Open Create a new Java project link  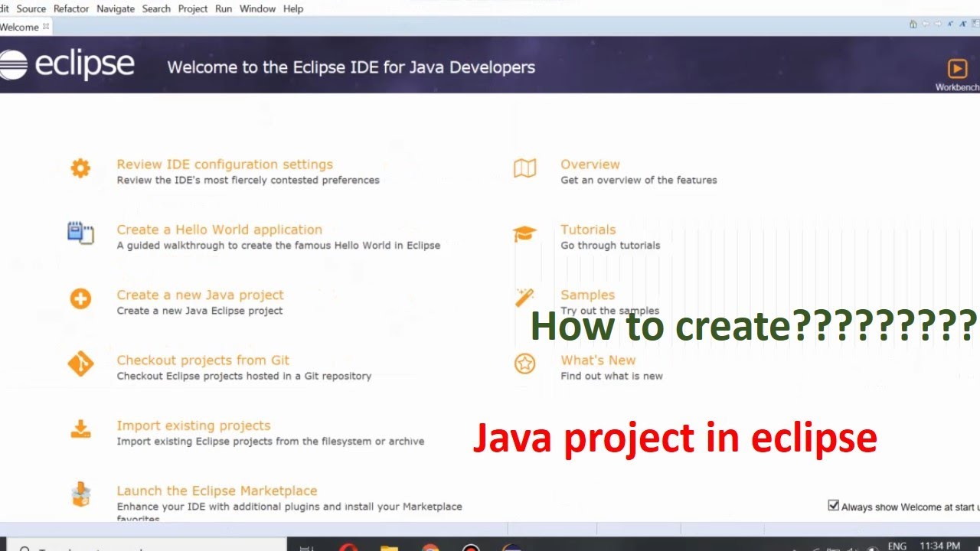tap(200, 295)
